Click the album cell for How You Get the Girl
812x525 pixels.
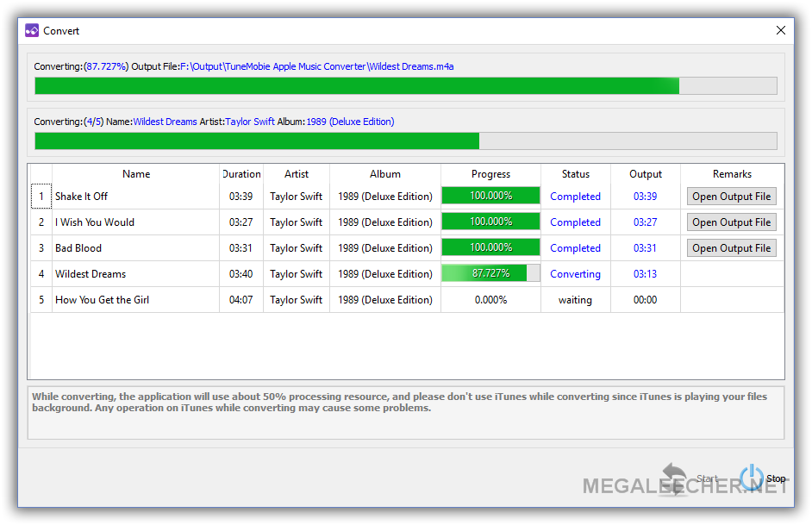385,300
